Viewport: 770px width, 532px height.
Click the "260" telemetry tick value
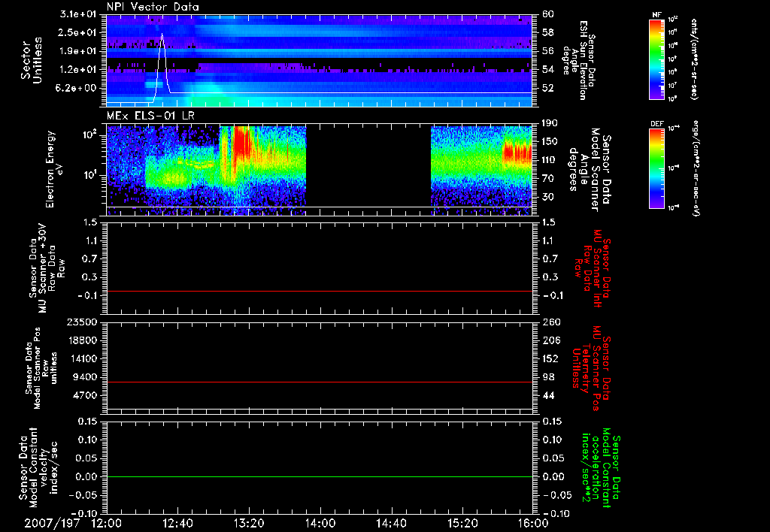pos(551,322)
